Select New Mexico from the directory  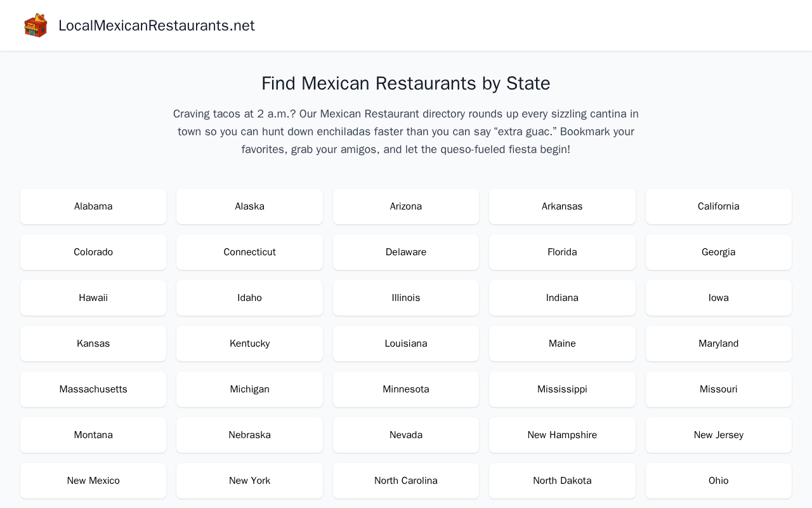pos(93,481)
